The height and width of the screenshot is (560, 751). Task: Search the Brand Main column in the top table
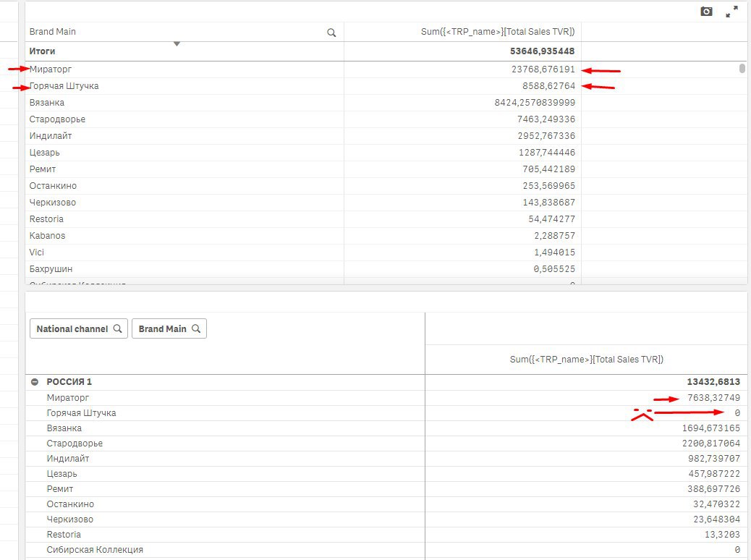point(331,33)
